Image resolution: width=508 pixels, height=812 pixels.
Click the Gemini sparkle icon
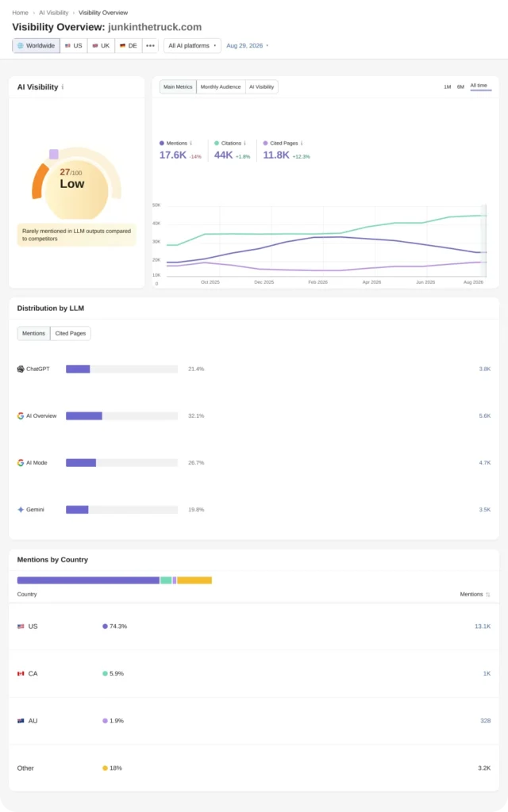tap(21, 510)
